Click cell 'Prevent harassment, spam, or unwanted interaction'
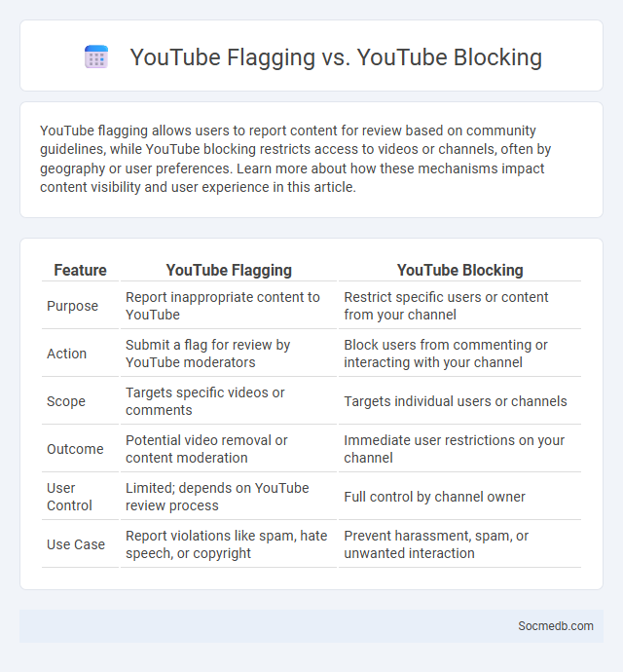The width and height of the screenshot is (623, 672). pyautogui.click(x=459, y=544)
